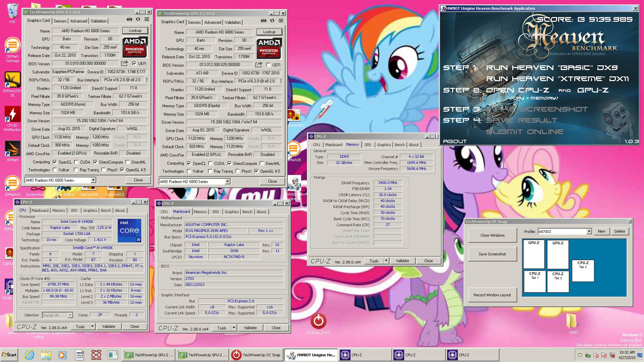This screenshot has width=644, height=362.
Task: Open the 3DMark03 desktop shortcut
Action: click(x=12, y=186)
